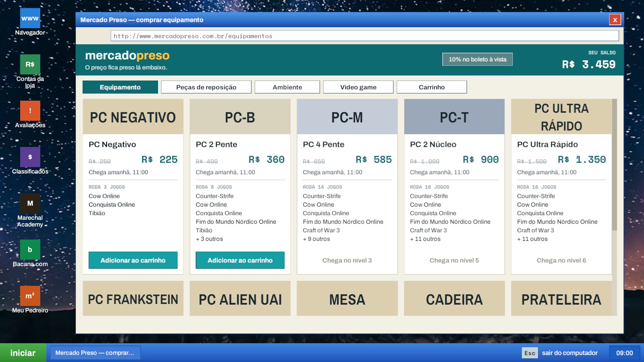This screenshot has width=644, height=362.
Task: Add PC Negativo to the cart
Action: (x=133, y=260)
